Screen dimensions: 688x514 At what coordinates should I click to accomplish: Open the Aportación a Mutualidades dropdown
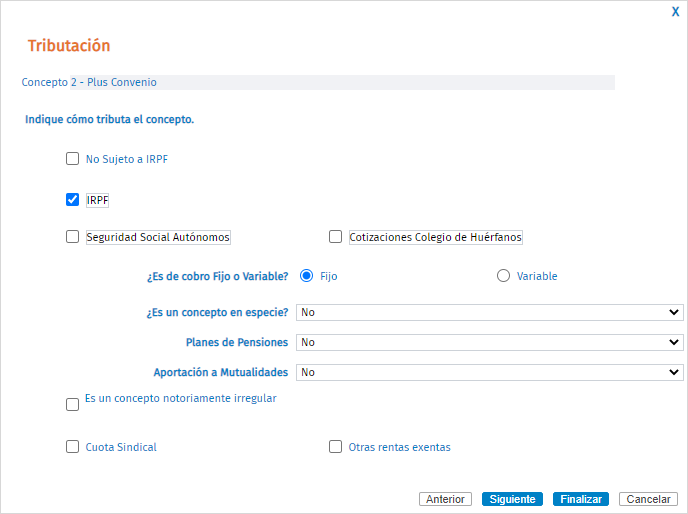[x=490, y=372]
